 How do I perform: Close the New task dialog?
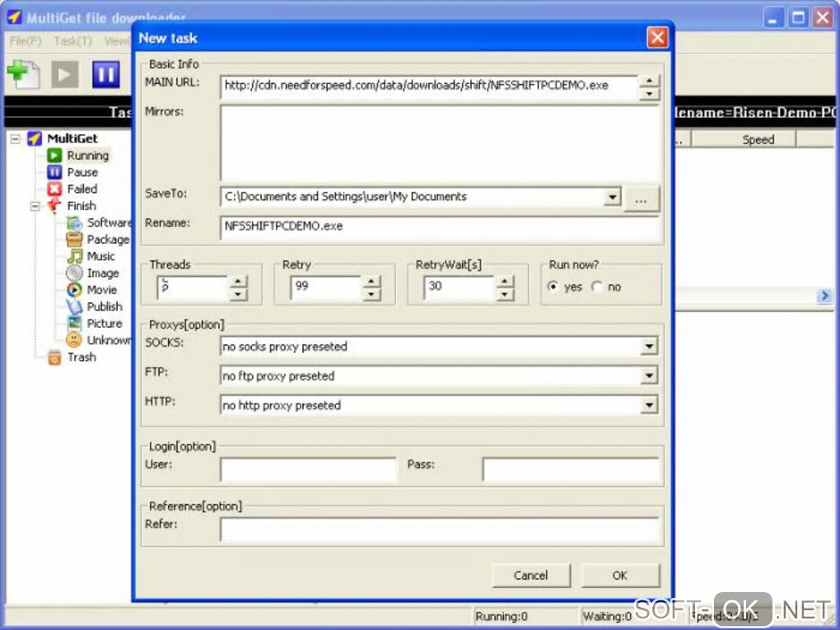657,38
